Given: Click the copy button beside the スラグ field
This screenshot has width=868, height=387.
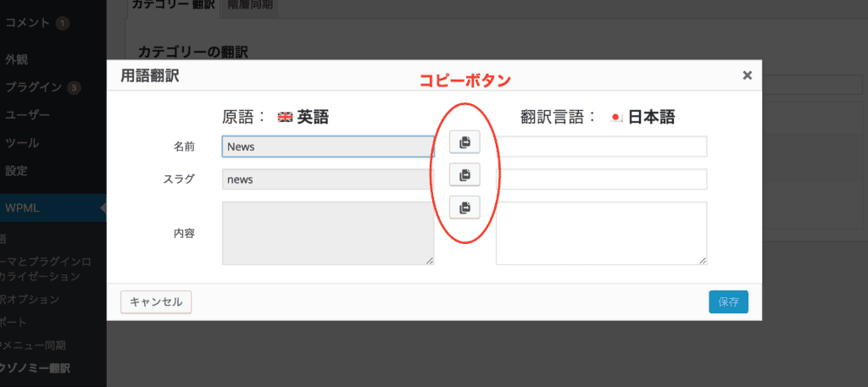Looking at the screenshot, I should click(x=465, y=174).
